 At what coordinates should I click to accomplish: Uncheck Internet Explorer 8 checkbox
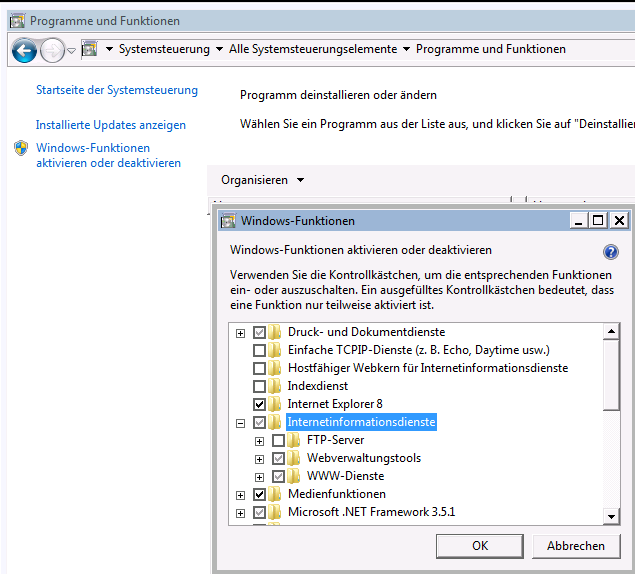coord(259,404)
